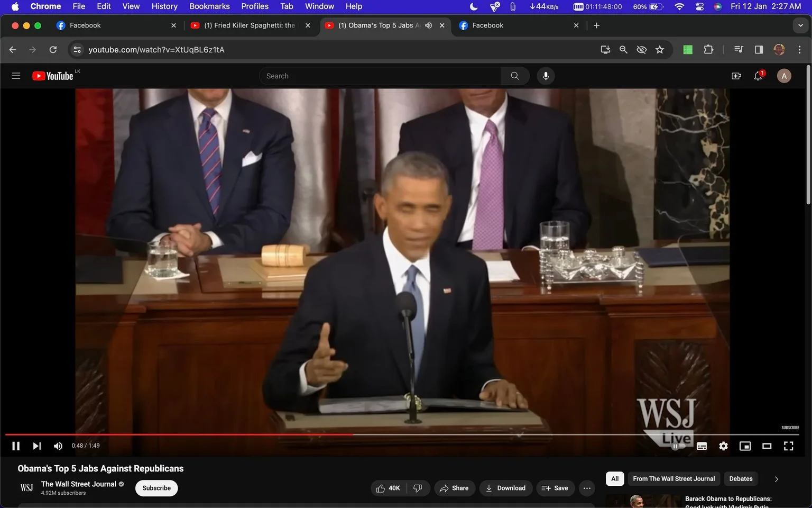Toggle the autoplay switch in the player

(678, 446)
